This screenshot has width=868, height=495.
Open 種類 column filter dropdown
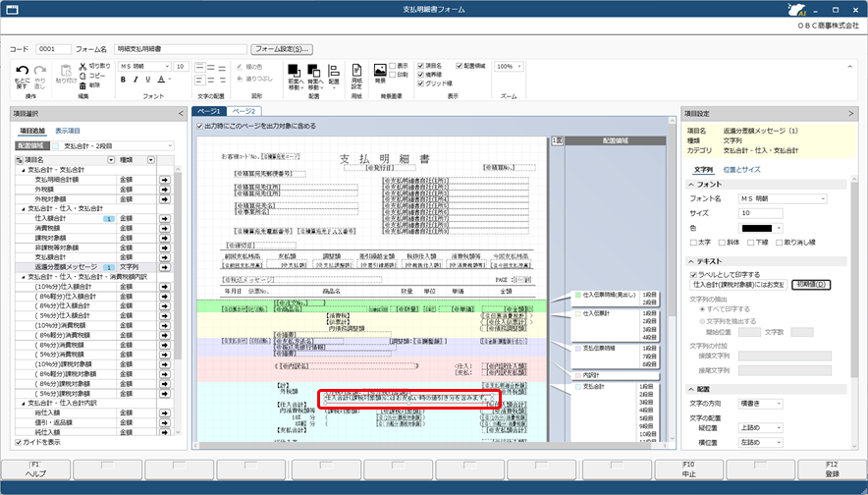150,160
